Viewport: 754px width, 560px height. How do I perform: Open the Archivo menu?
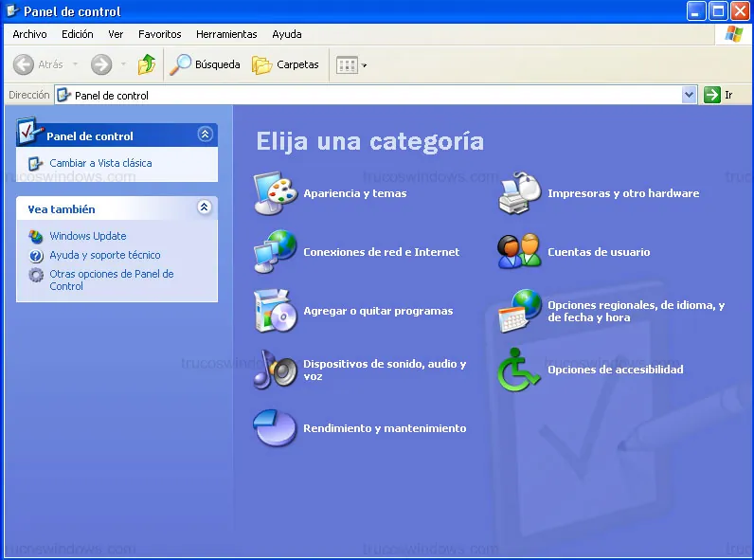click(29, 34)
